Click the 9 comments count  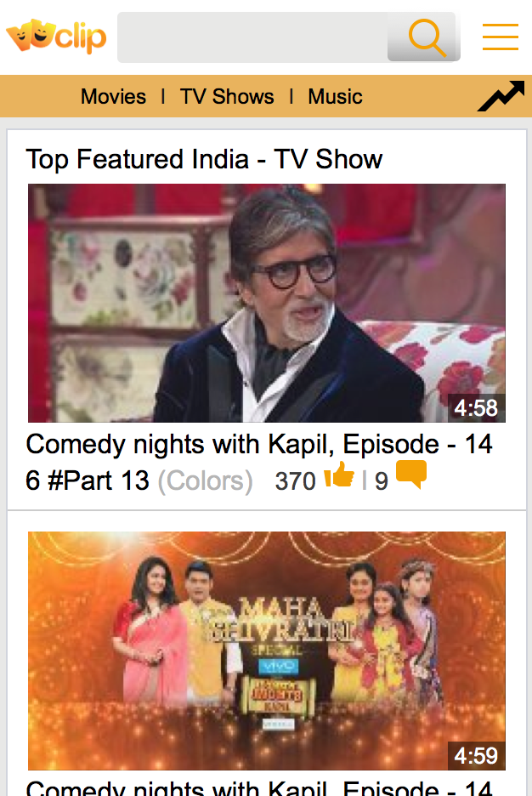coord(382,481)
